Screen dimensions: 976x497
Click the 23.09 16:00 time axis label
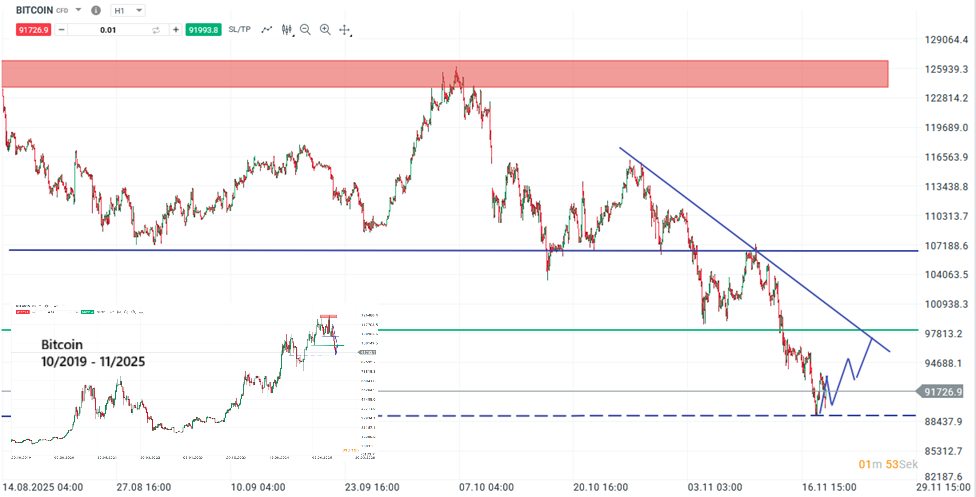click(373, 486)
